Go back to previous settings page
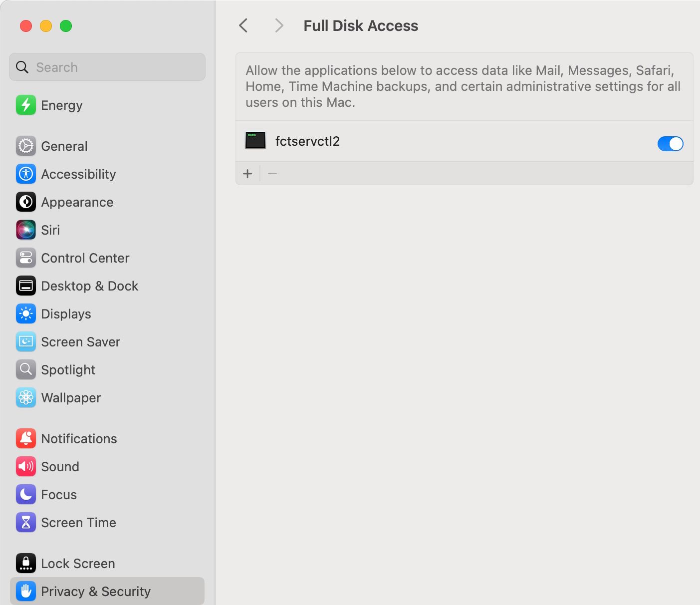The height and width of the screenshot is (605, 700). point(243,26)
